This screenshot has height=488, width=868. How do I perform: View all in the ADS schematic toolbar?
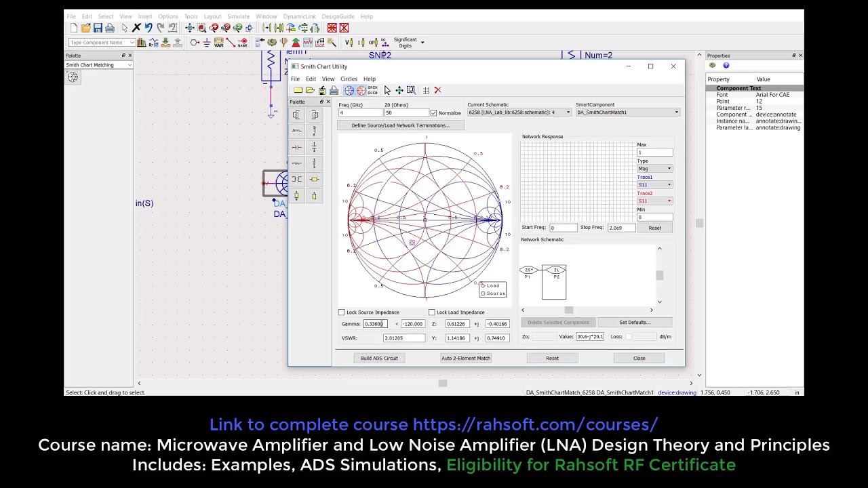190,28
